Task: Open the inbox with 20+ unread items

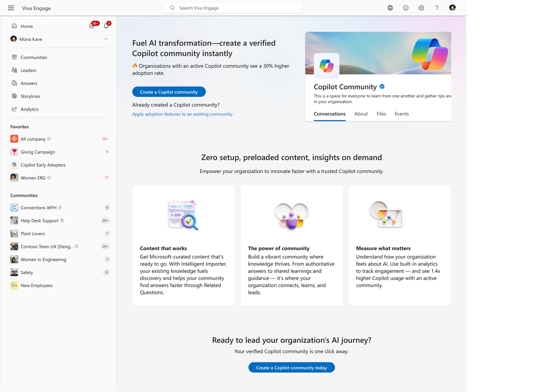Action: [92, 26]
